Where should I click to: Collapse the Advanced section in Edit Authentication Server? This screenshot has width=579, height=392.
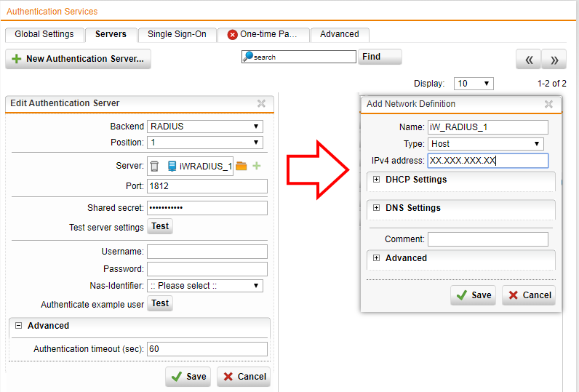point(18,326)
